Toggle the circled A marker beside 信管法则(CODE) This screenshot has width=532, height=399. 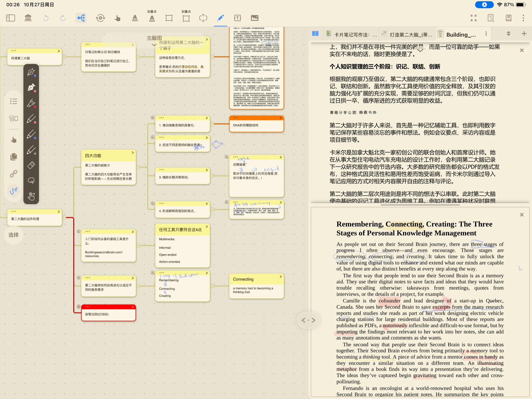tap(78, 307)
